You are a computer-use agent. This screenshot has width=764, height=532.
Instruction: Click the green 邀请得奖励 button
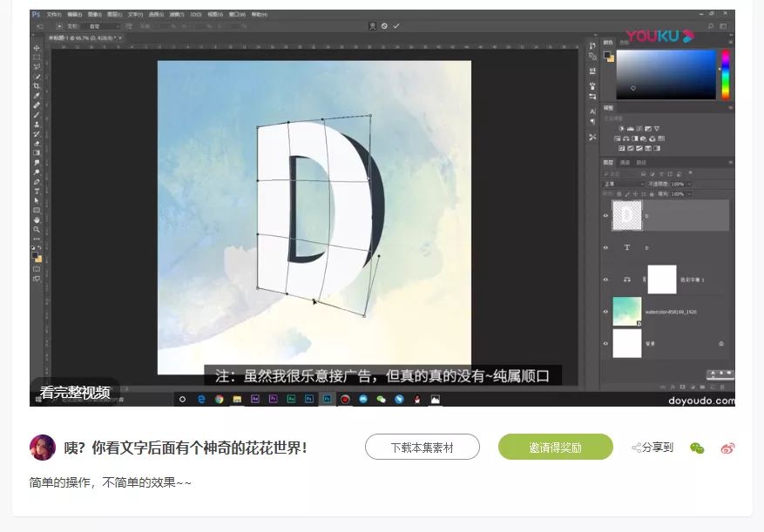(555, 448)
